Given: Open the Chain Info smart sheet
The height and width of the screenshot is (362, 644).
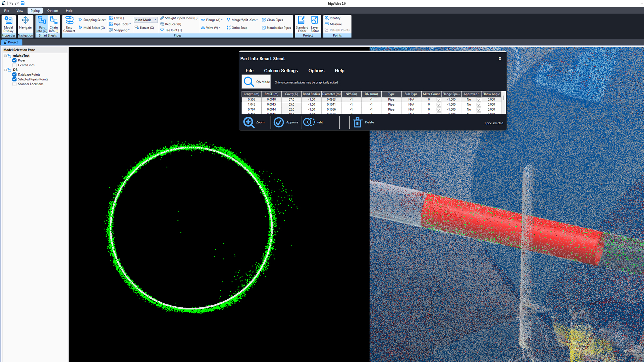Looking at the screenshot, I should (54, 24).
